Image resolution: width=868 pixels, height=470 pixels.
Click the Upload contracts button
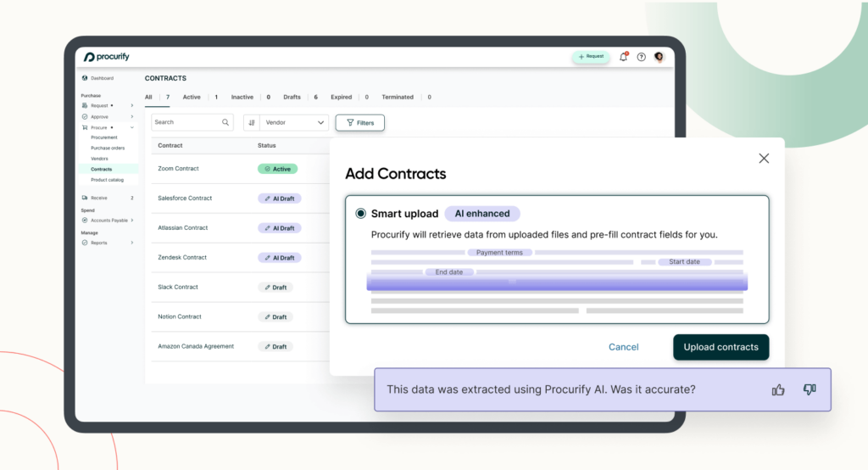coord(721,347)
